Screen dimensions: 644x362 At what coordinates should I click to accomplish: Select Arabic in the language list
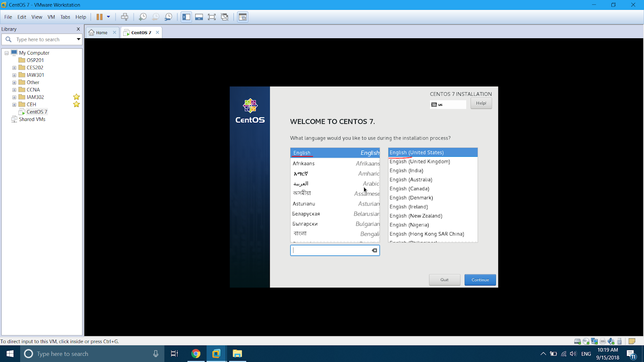click(x=335, y=184)
